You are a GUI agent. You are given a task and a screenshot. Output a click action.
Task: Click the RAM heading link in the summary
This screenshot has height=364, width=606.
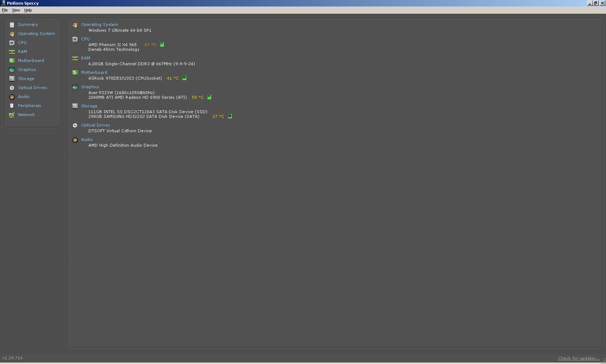[85, 58]
